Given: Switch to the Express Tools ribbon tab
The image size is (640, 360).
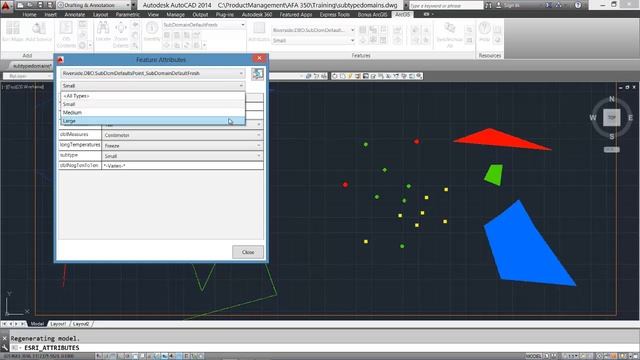Looking at the screenshot, I should pos(334,14).
